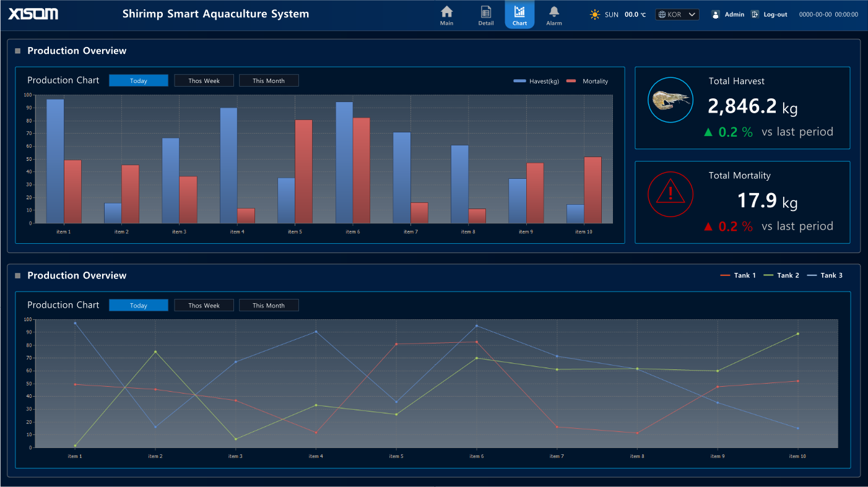Open the KOR language dropdown
Viewport: 868px width, 487px height.
(x=677, y=14)
